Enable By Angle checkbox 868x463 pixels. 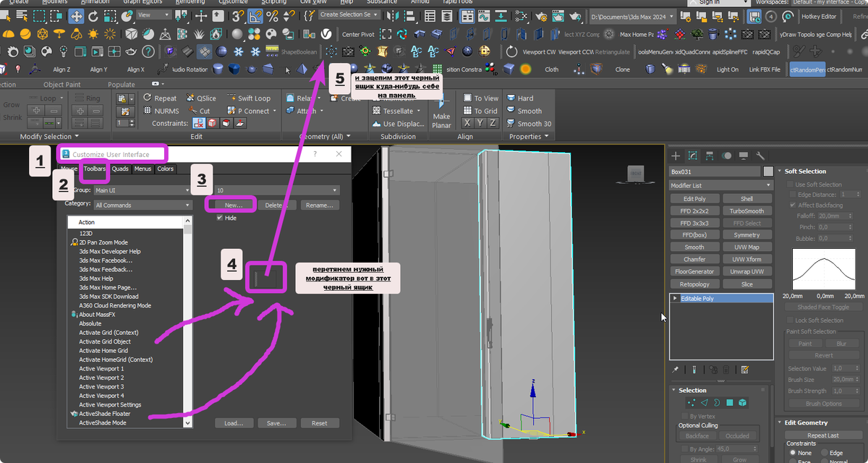pyautogui.click(x=684, y=449)
